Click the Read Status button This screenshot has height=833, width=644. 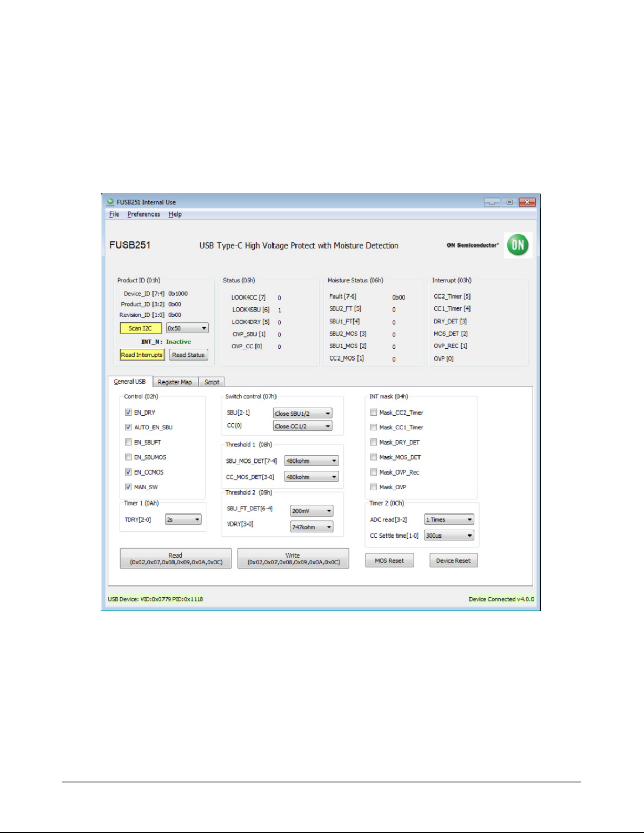(x=188, y=355)
